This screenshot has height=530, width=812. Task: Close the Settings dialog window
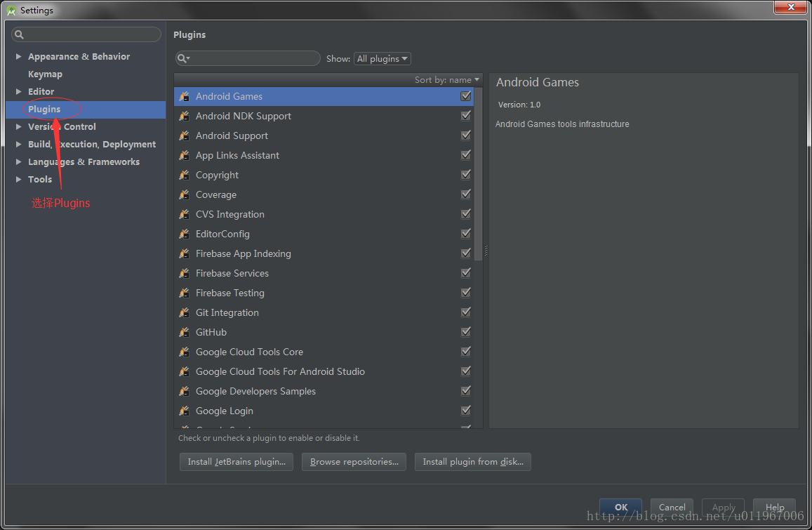(790, 7)
